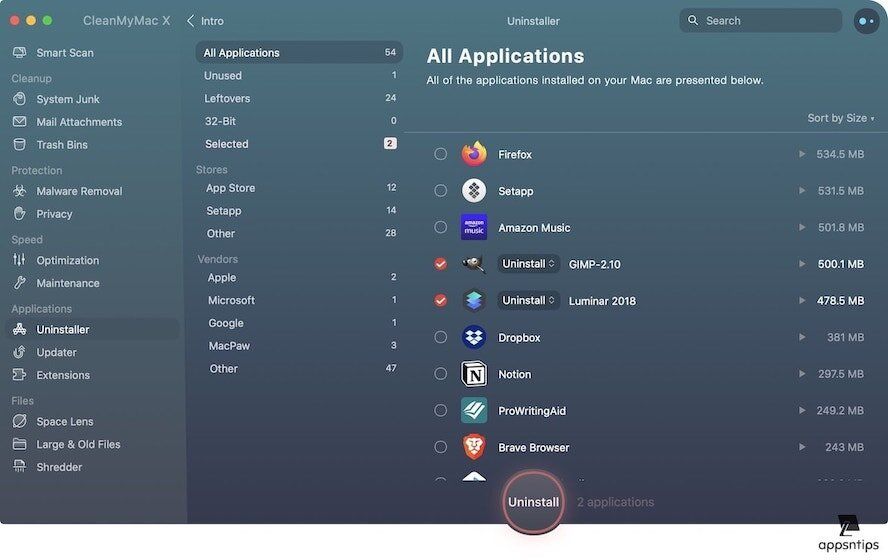Deselect the Luminar 2018 checkbox
Viewport: 888px width, 560px height.
[x=441, y=300]
